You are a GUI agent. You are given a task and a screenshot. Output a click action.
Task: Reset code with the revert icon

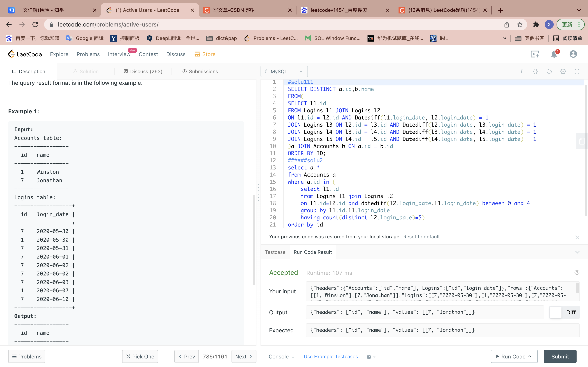(549, 71)
